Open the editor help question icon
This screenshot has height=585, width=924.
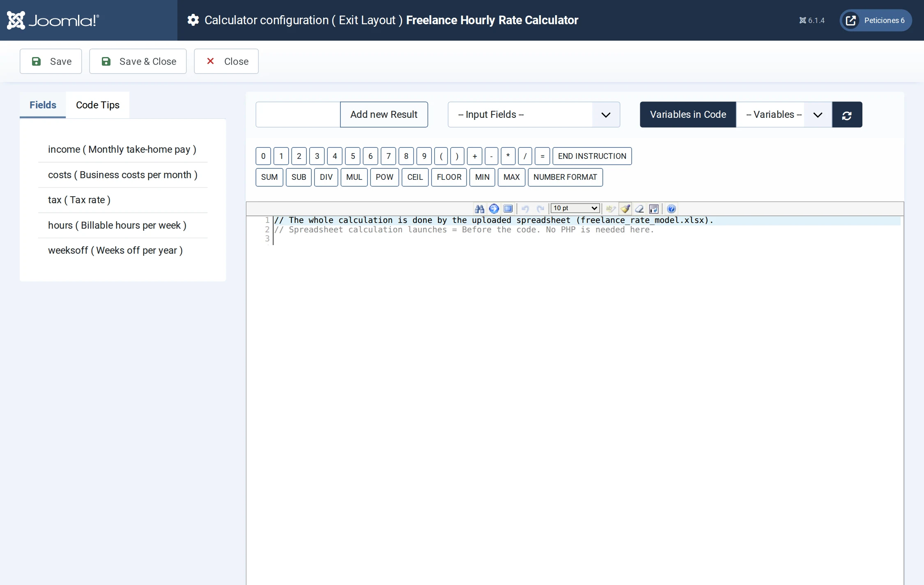click(671, 209)
